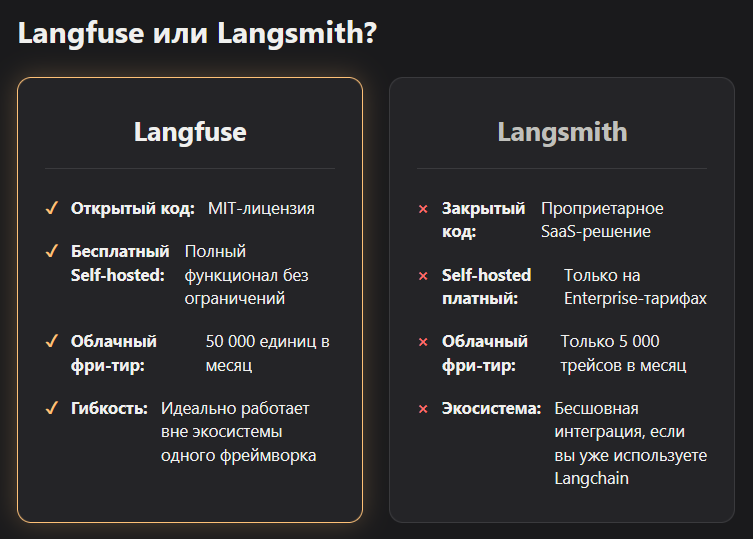Click the checkmark beside Бесплатный Self-hosted
Image resolution: width=753 pixels, height=539 pixels.
click(x=52, y=251)
